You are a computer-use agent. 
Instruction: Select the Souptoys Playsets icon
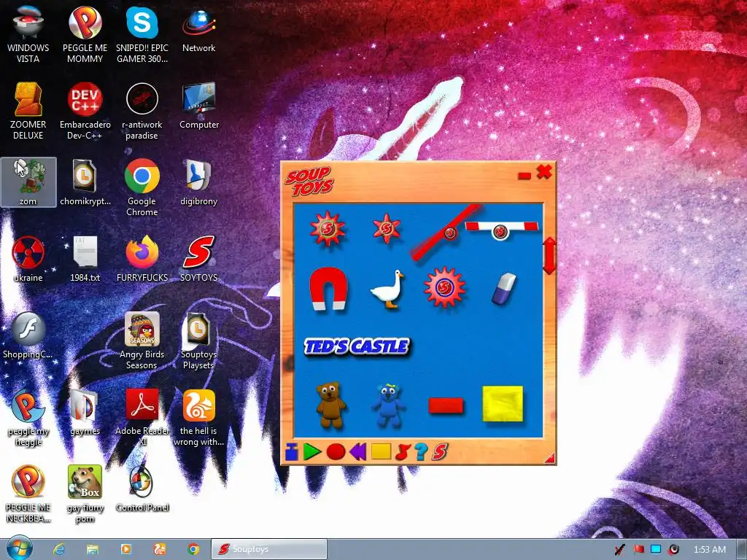198,341
